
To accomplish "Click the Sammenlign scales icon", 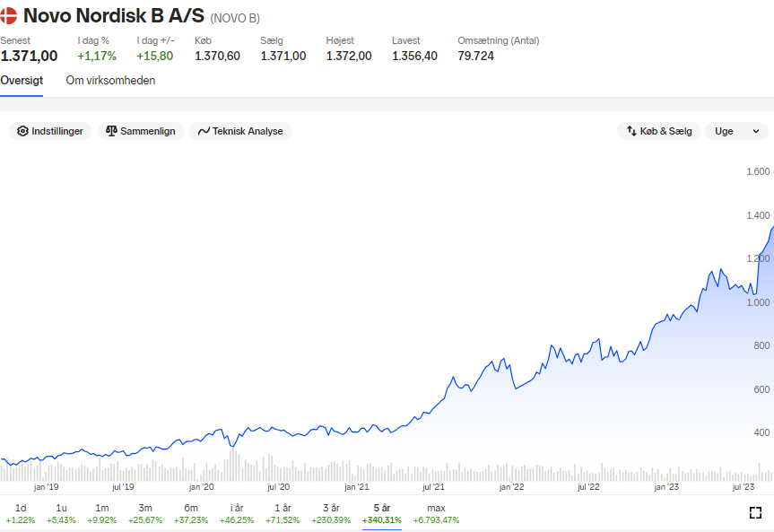I will coord(111,131).
